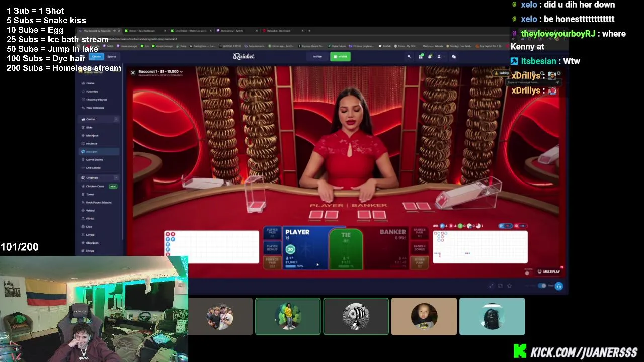644x362 pixels.
Task: Click the fullscreen icon below the game
Action: pos(491,286)
